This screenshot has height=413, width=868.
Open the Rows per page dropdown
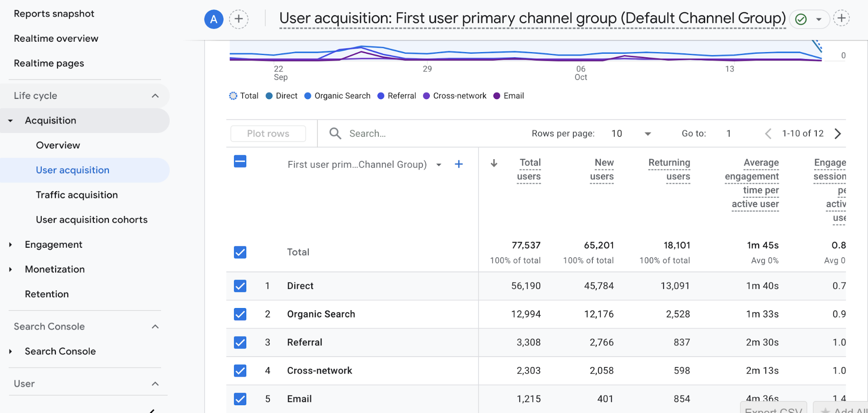631,134
